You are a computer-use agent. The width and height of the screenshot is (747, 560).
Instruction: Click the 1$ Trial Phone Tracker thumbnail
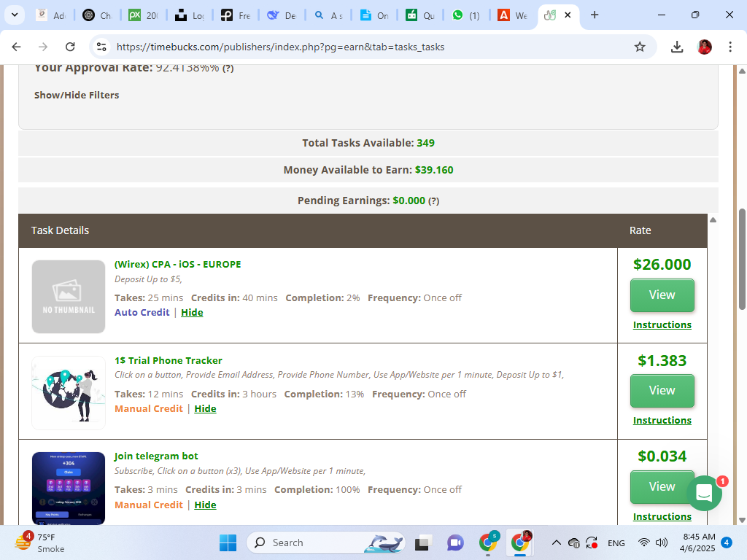point(69,392)
